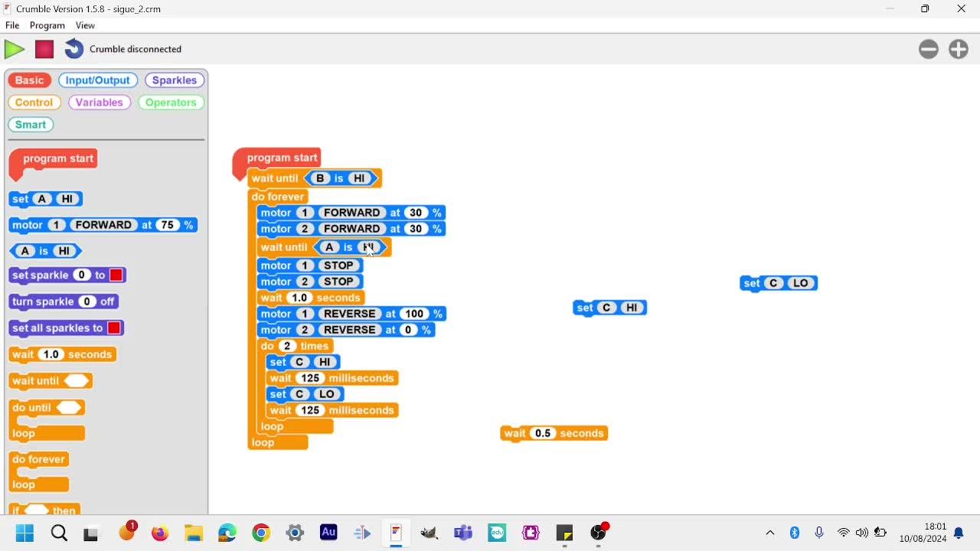The height and width of the screenshot is (551, 980).
Task: Open the notification bell icon
Action: [x=959, y=533]
